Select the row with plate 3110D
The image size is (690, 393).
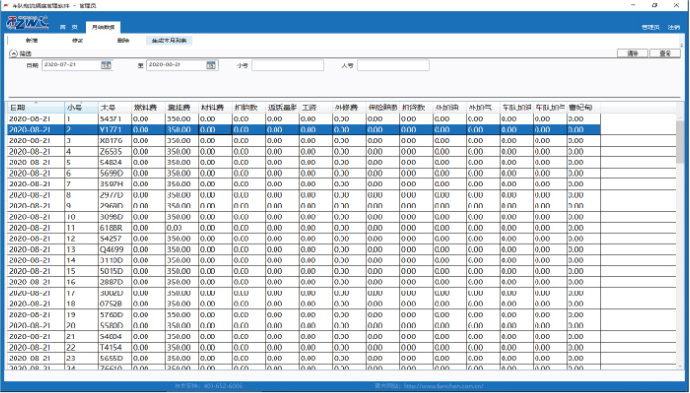click(304, 261)
